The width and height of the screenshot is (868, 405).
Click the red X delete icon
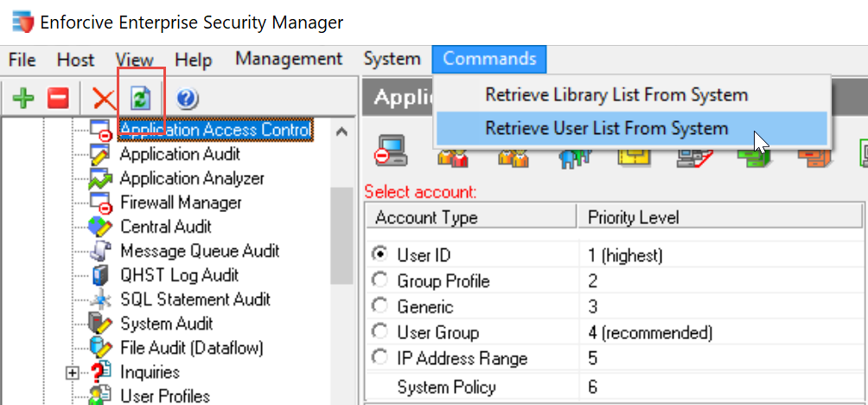103,100
